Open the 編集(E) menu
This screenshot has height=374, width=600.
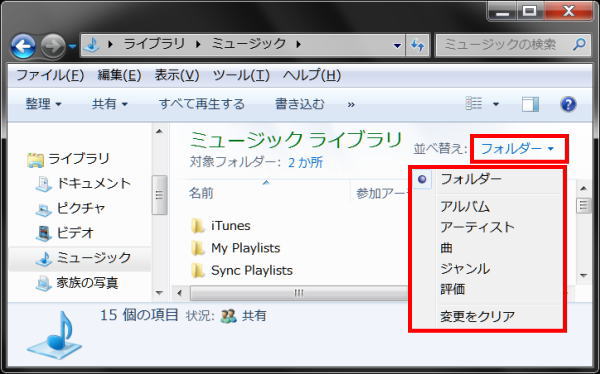tap(119, 75)
